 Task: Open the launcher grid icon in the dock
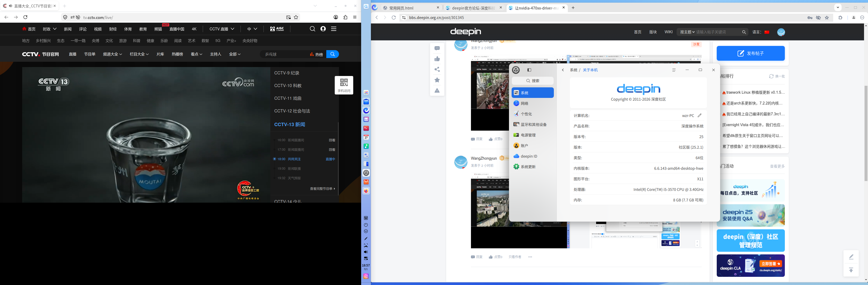(366, 93)
